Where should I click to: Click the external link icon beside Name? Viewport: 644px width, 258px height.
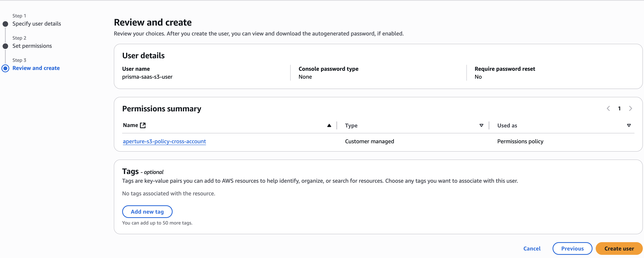tap(143, 125)
